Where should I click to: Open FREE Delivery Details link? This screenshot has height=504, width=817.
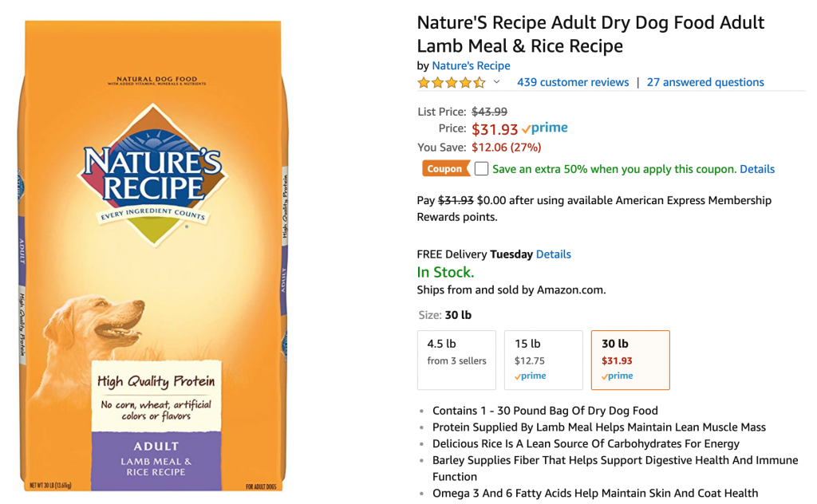(x=554, y=254)
